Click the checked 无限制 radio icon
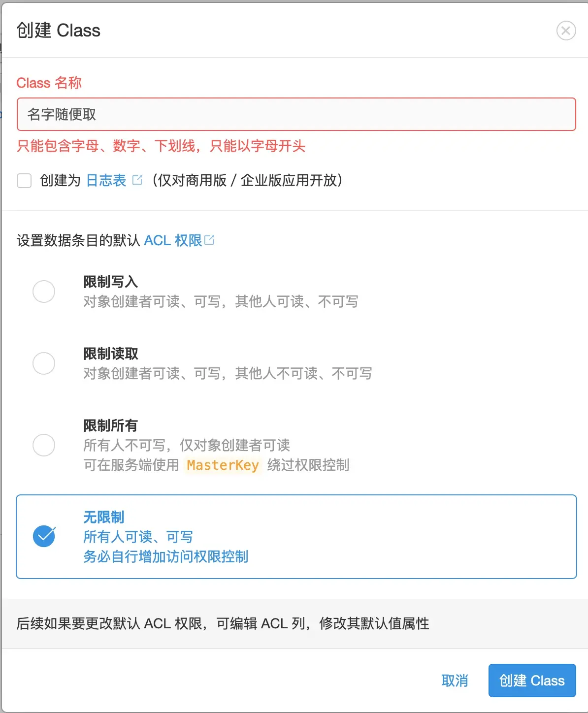588x713 pixels. point(44,537)
